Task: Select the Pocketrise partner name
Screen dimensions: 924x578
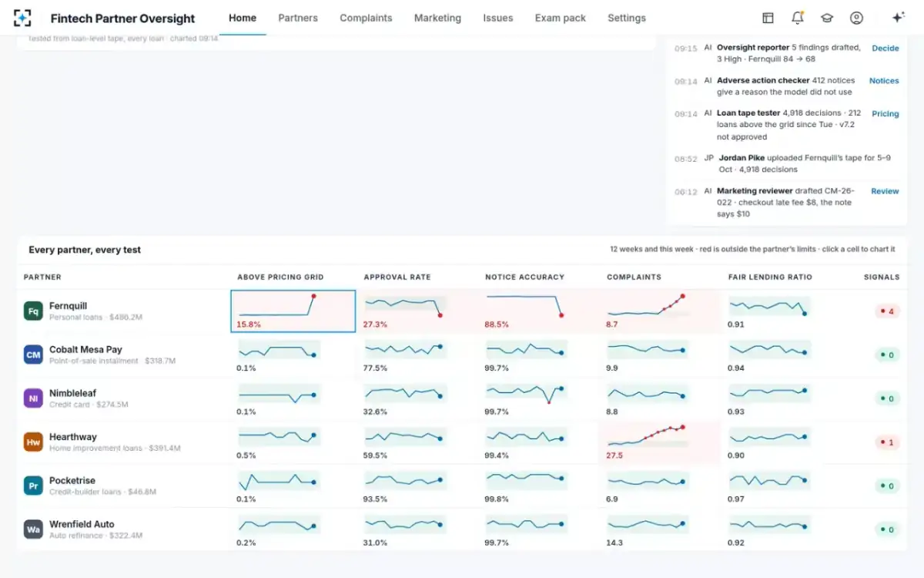Action: click(72, 480)
